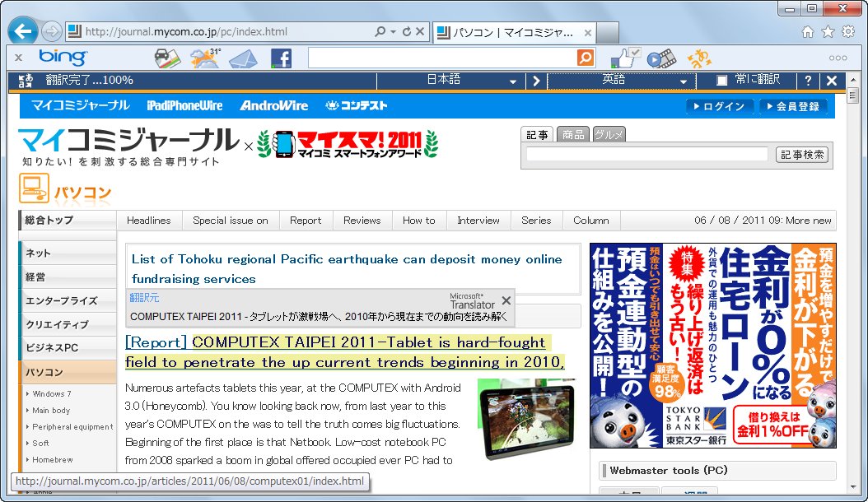The width and height of the screenshot is (868, 502).
Task: Open the Headlines menu item
Action: click(x=149, y=221)
